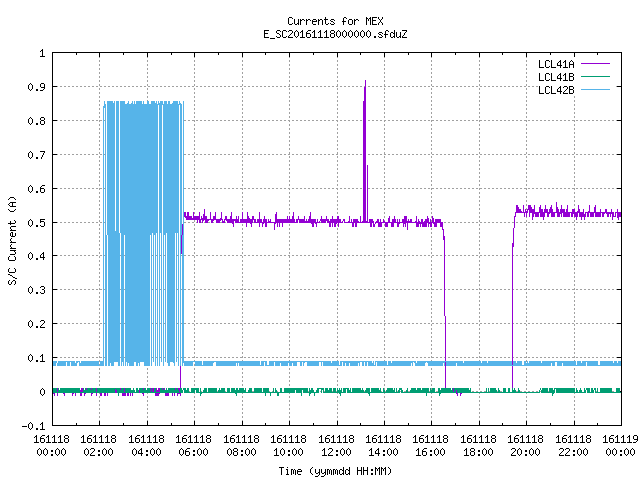Click the purple LCL41A current spike peak near 0.9
This screenshot has width=640, height=480.
click(x=365, y=84)
